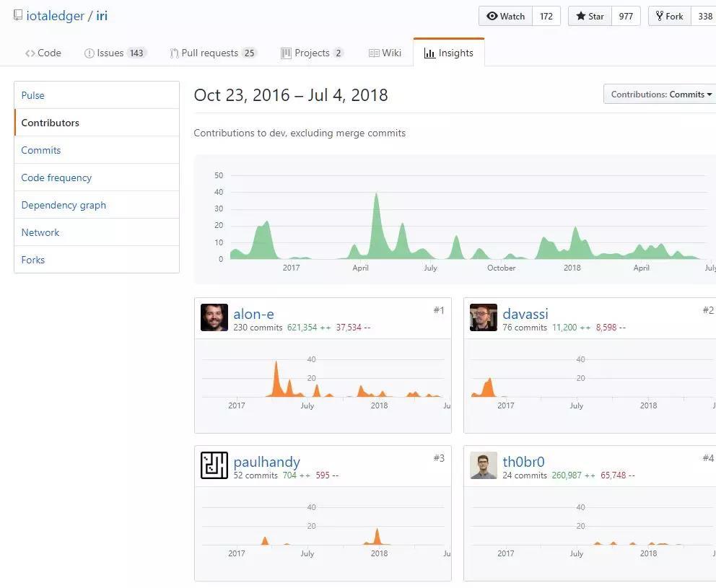Open alon-e profile link
This screenshot has height=588, width=716.
click(253, 314)
